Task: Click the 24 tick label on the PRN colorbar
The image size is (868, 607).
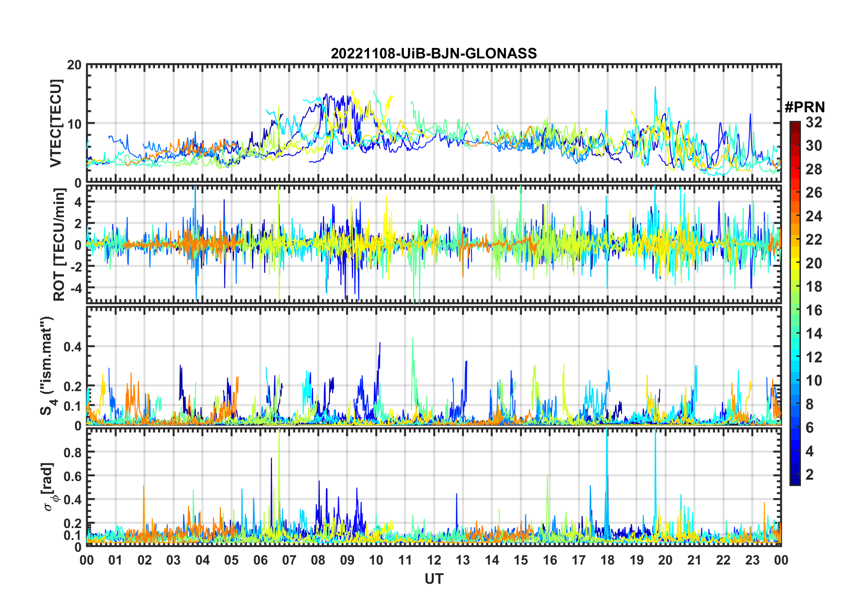Action: (814, 216)
